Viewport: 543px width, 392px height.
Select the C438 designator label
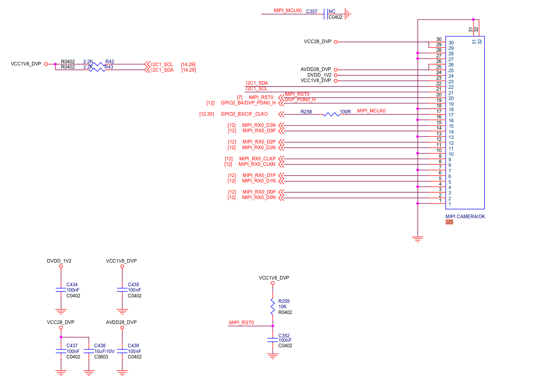click(100, 346)
